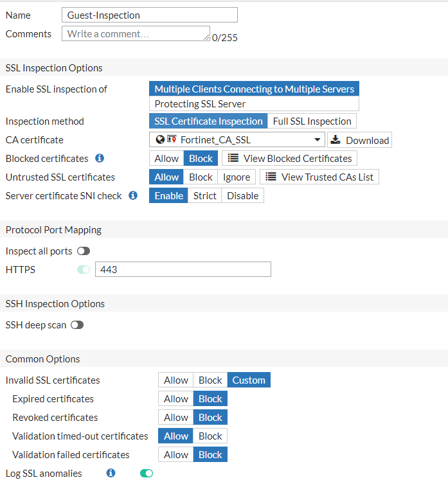Allow Expired certificates
The image size is (448, 489).
pyautogui.click(x=176, y=399)
